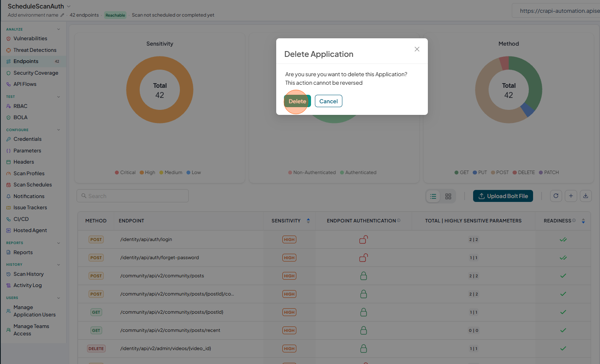600x364 pixels.
Task: Click readiness checkmark for forget-password row
Action: point(563,258)
